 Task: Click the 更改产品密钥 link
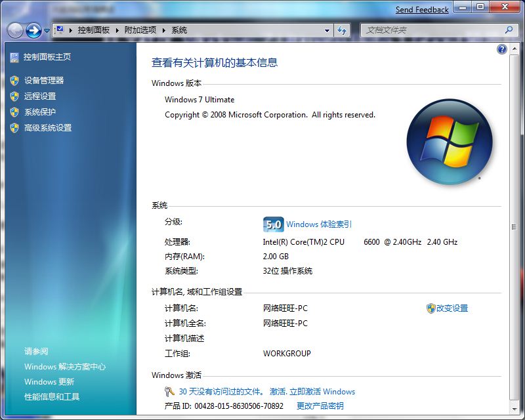pos(320,406)
